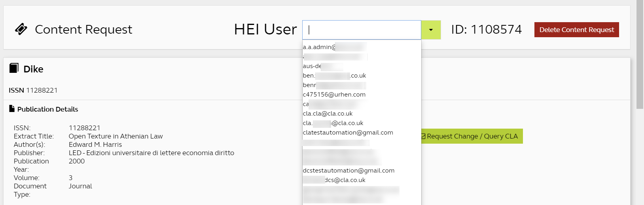Select the a.a.admin@ option from the list
The width and height of the screenshot is (644, 205).
[x=334, y=47]
